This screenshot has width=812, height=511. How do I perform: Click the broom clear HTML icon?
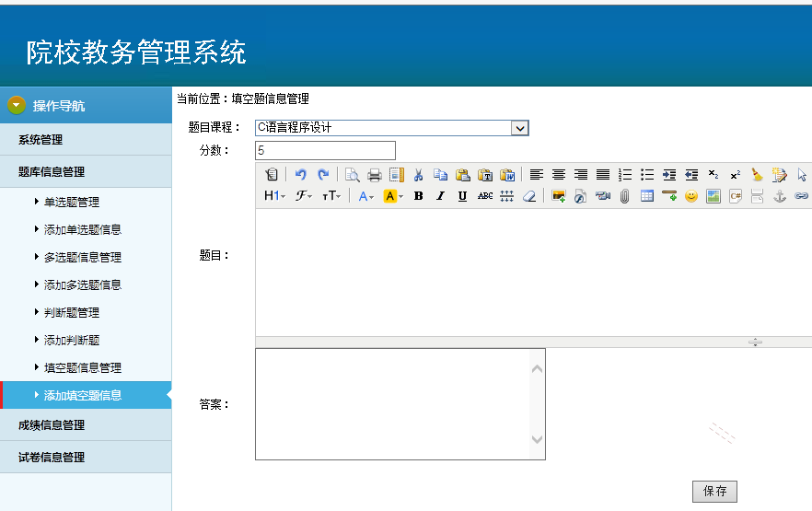click(757, 174)
